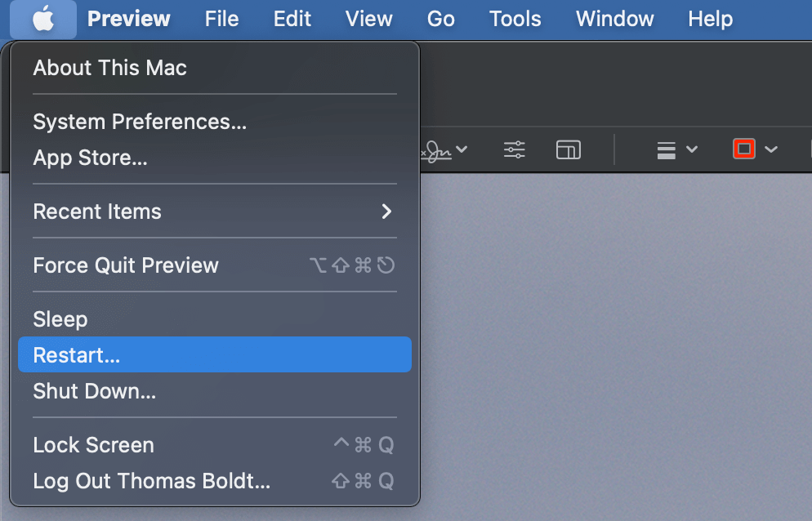Open the Adjust Color sliders tool
812x521 pixels.
point(514,149)
